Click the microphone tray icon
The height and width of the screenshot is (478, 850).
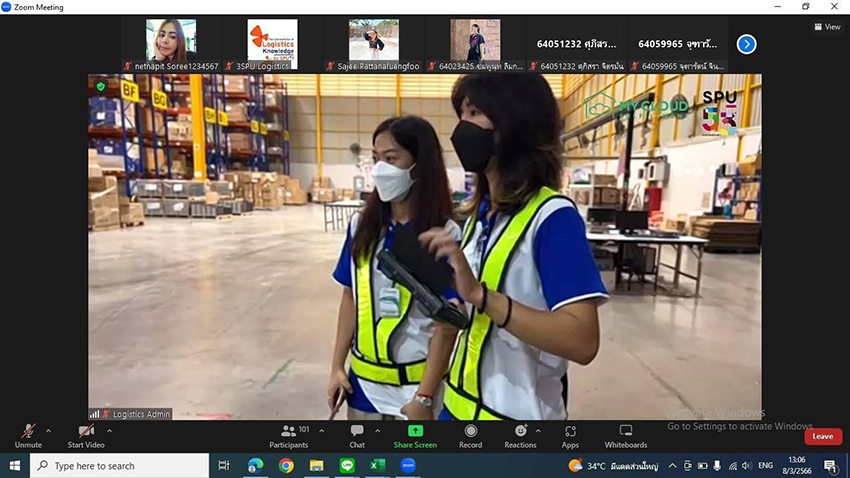tap(717, 466)
